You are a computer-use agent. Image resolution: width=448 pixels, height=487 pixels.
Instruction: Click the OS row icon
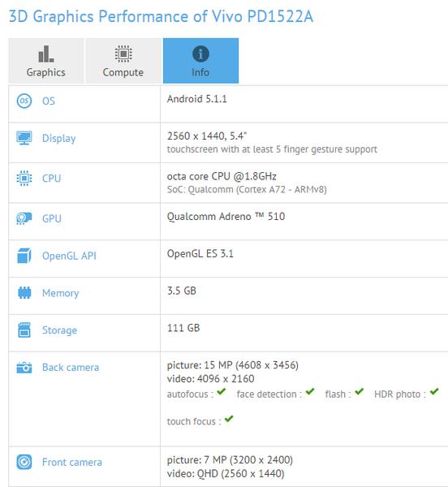pyautogui.click(x=24, y=101)
